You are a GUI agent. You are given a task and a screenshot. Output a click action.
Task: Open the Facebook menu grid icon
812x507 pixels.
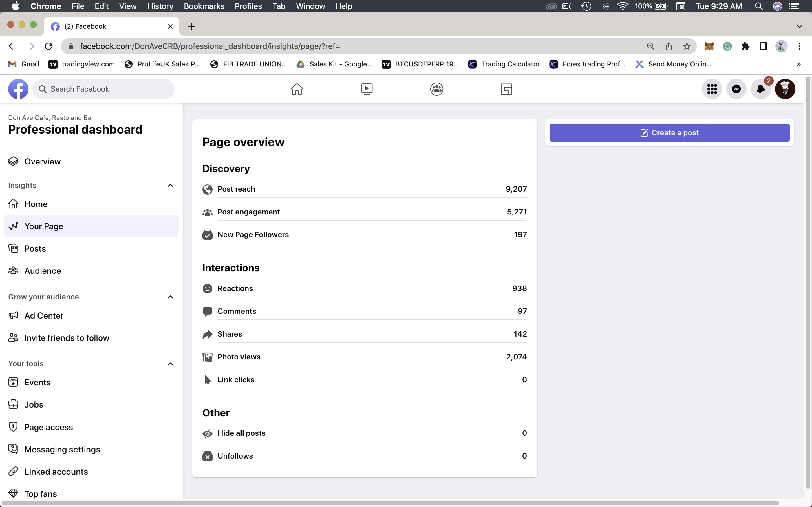pyautogui.click(x=712, y=89)
